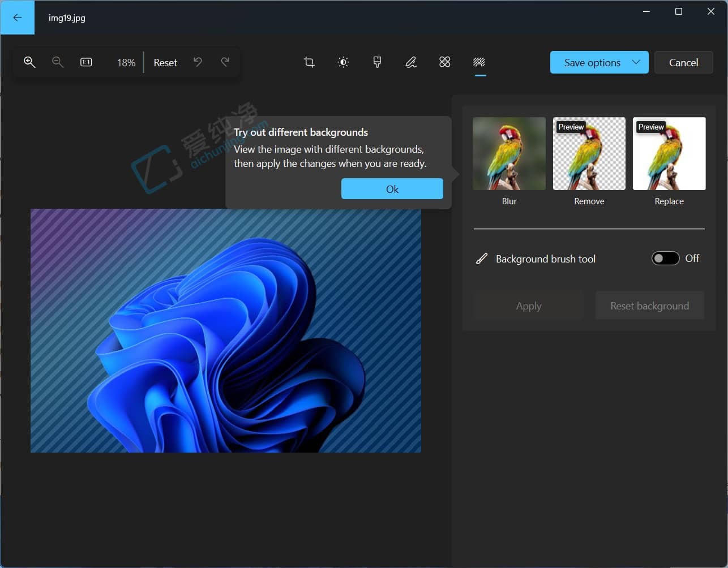
Task: Click the zoom out magnifier icon
Action: click(x=57, y=62)
